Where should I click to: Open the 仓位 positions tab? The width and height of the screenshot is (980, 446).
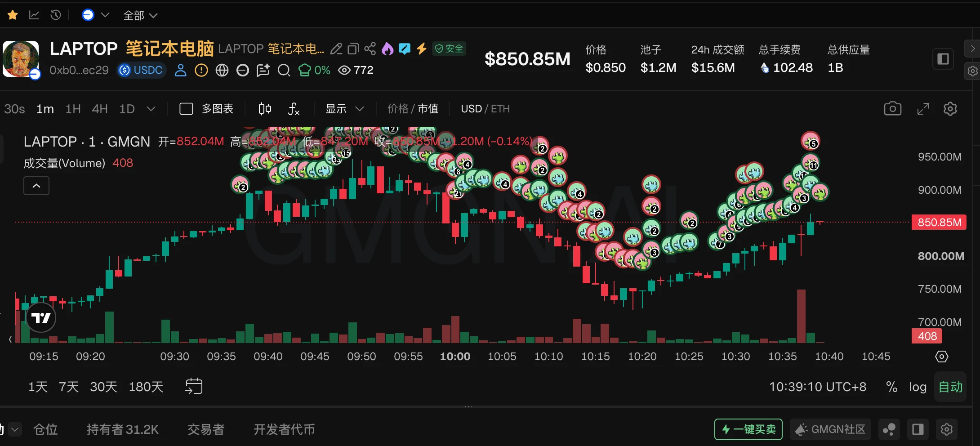pos(45,429)
